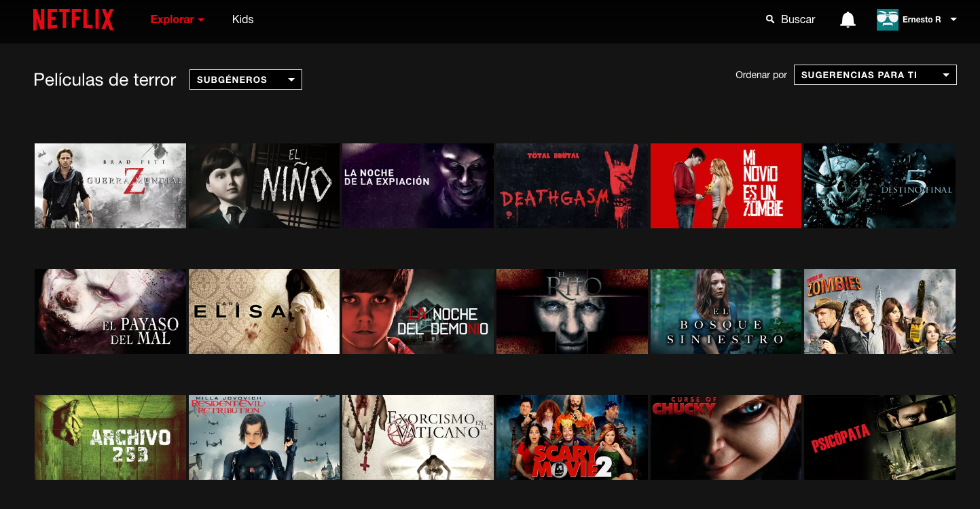Click the Buscar search label
This screenshot has height=509, width=980.
pos(798,20)
